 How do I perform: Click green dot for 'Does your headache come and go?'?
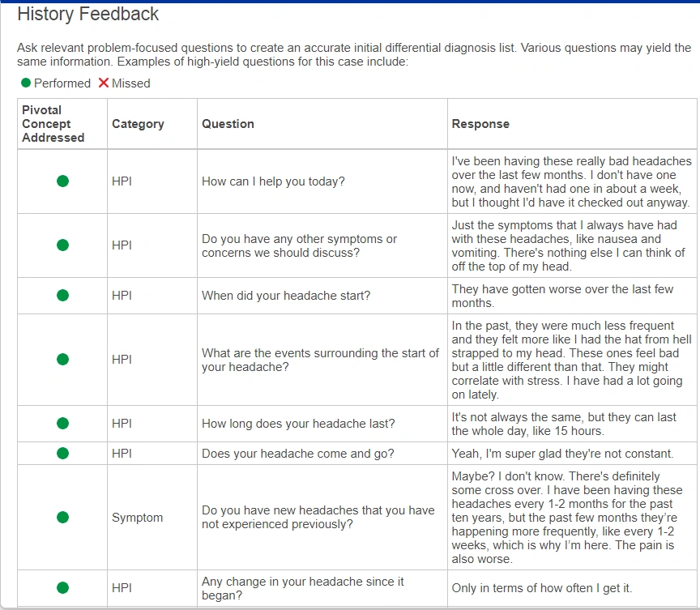click(x=63, y=454)
